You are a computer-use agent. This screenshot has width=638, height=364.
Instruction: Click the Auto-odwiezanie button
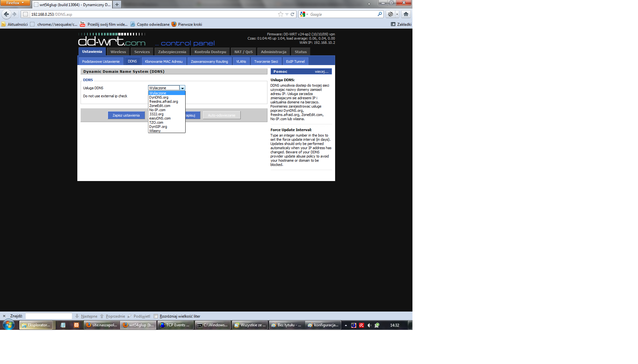222,115
